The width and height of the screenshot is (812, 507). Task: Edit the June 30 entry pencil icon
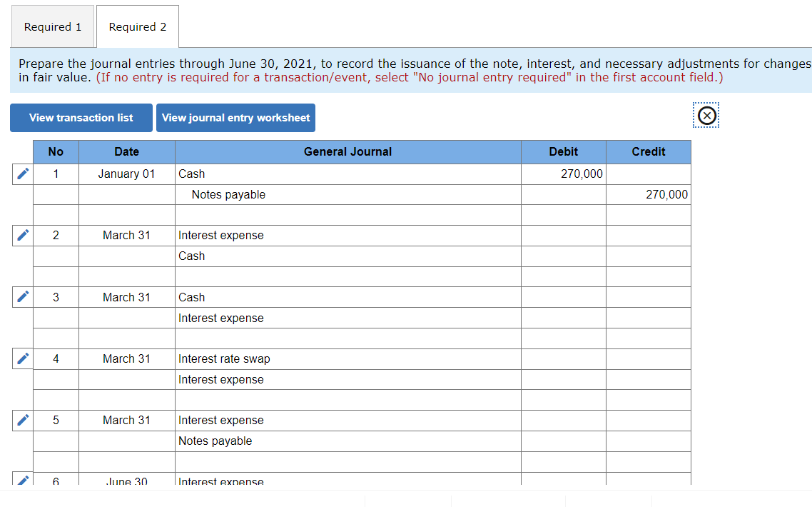(22, 481)
